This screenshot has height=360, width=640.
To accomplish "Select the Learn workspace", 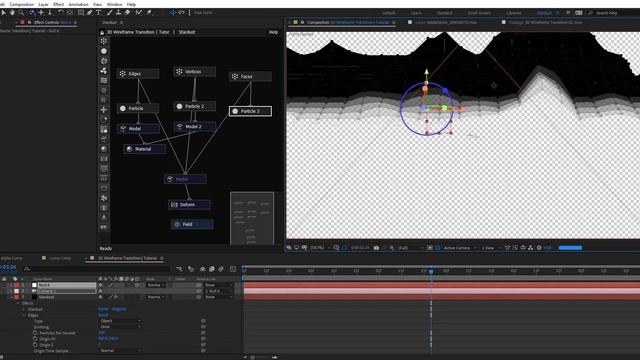I will coord(416,13).
